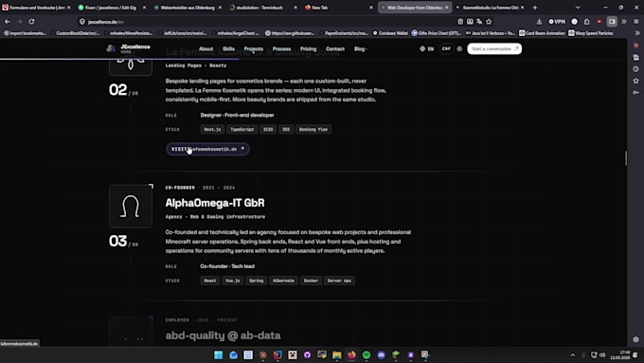Bookmark this page with the star icon
Image resolution: width=644 pixels, height=363 pixels.
click(489, 22)
